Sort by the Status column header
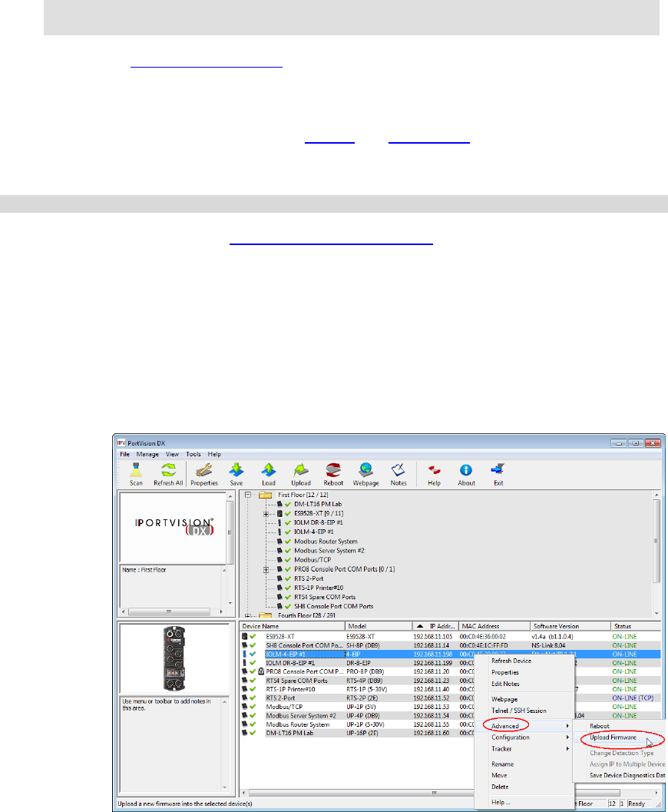Viewport: 668px width, 812px height. [x=636, y=627]
